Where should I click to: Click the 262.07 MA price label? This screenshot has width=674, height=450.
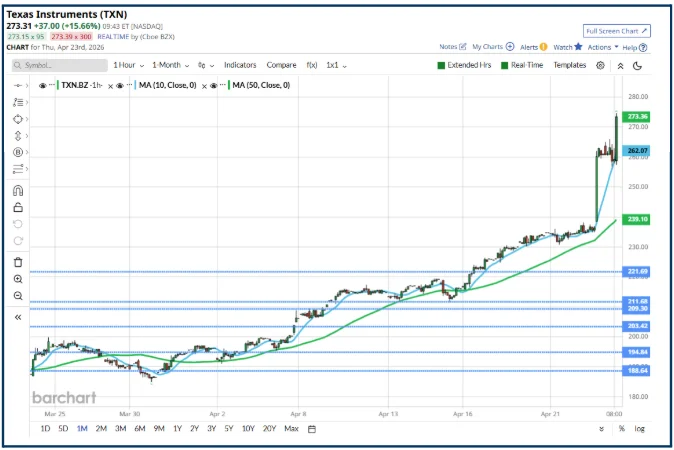tap(637, 150)
